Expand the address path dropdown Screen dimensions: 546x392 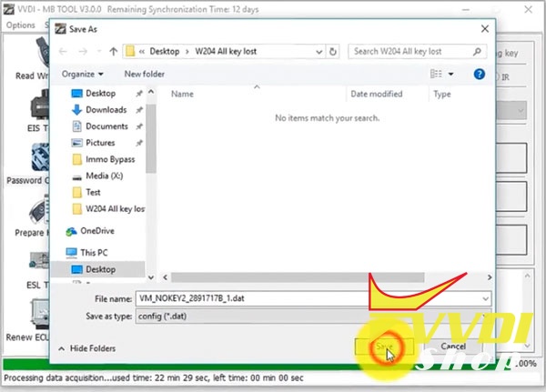point(318,52)
